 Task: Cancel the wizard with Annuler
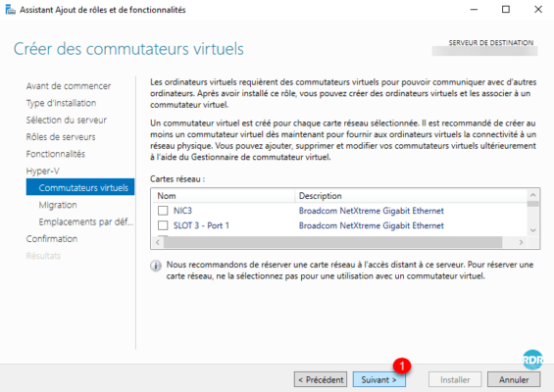point(514,379)
